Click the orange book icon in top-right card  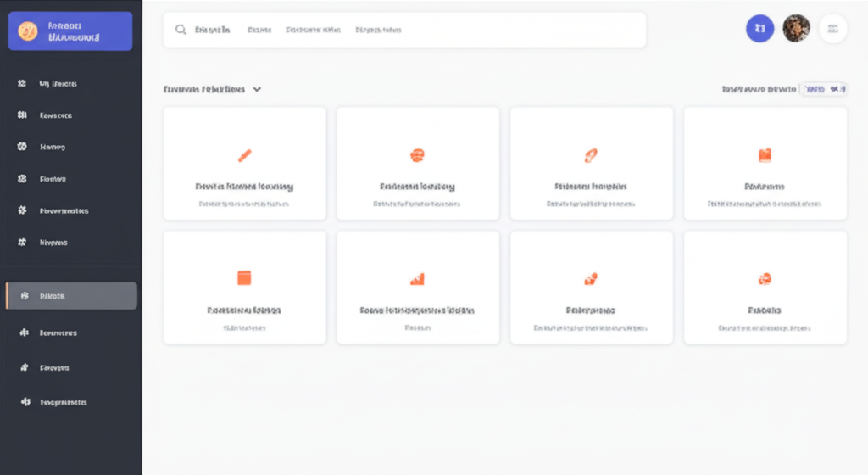point(765,155)
